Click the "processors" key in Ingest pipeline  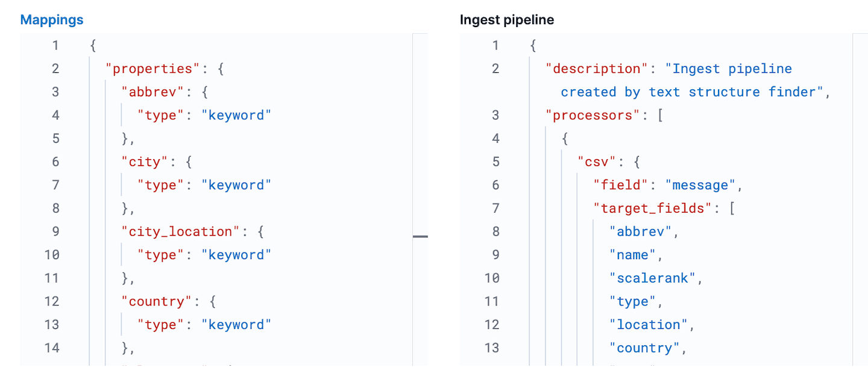[x=593, y=116]
